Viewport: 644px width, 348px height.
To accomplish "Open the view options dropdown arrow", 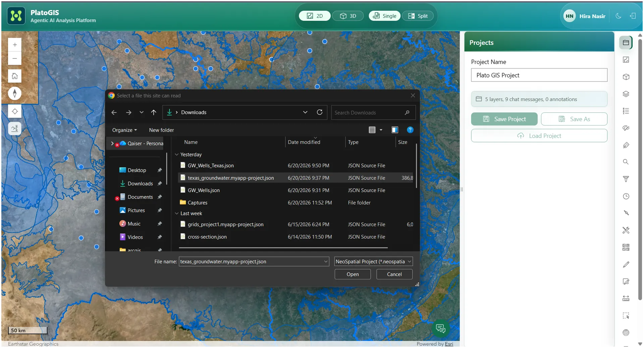I will 381,130.
